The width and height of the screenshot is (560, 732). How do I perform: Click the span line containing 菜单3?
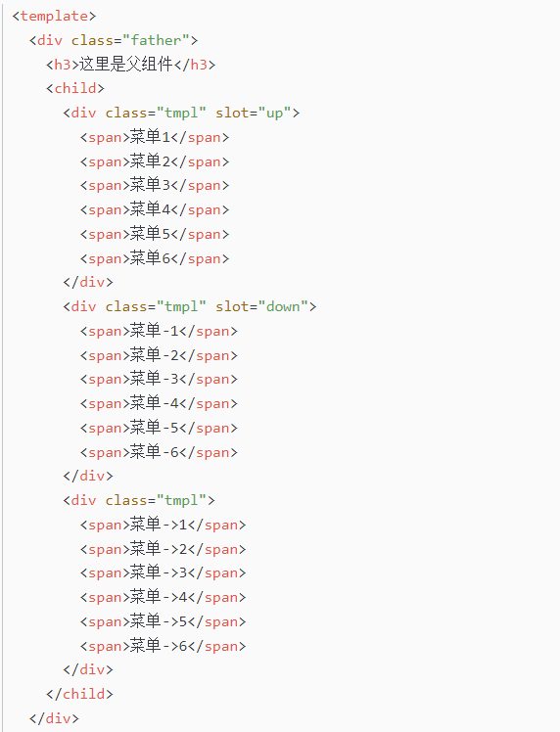(x=155, y=185)
